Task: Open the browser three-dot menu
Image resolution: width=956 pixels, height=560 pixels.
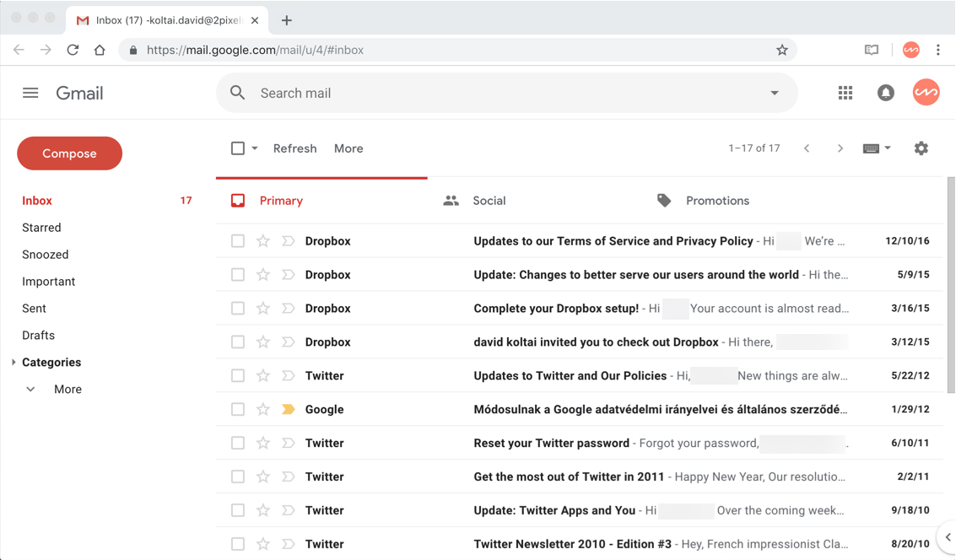Action: click(937, 50)
